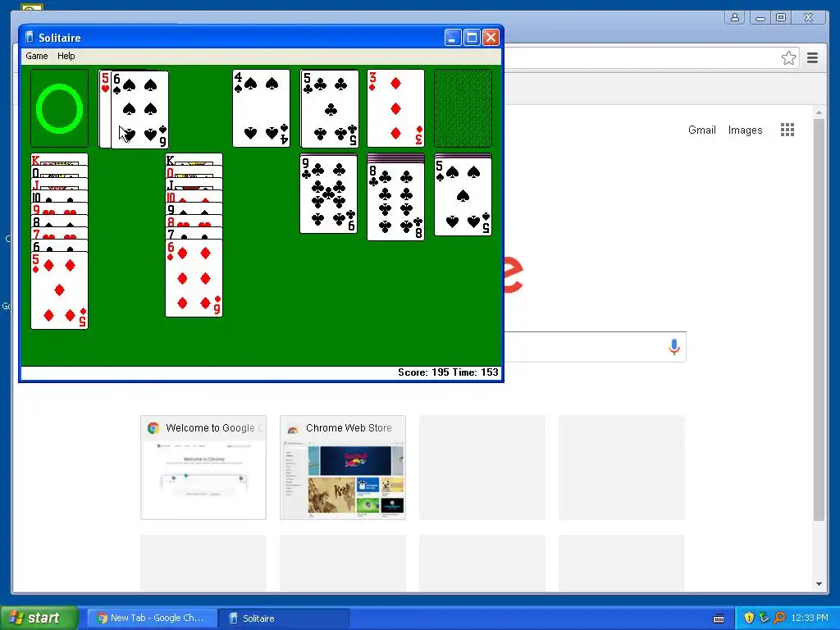The image size is (840, 630).
Task: Switch to Solitaire taskbar button
Action: coord(284,619)
